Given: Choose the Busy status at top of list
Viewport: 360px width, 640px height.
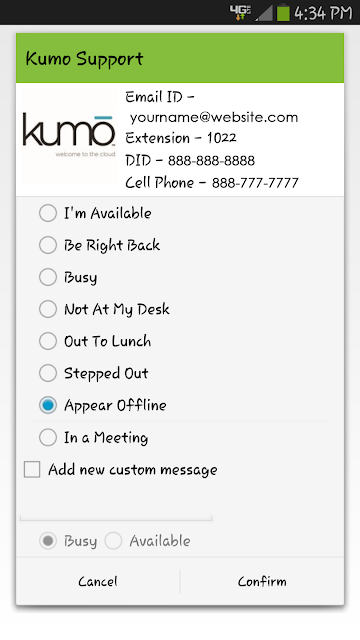Looking at the screenshot, I should click(180, 277).
